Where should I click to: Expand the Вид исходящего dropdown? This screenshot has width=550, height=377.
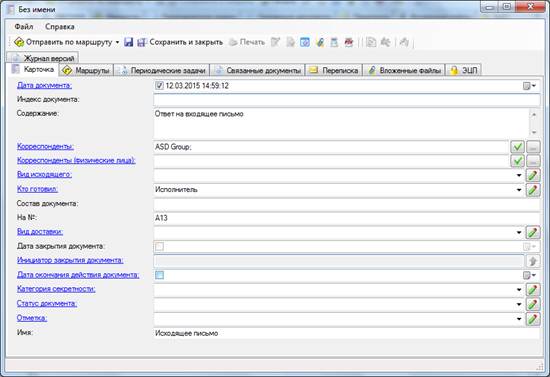pyautogui.click(x=519, y=175)
